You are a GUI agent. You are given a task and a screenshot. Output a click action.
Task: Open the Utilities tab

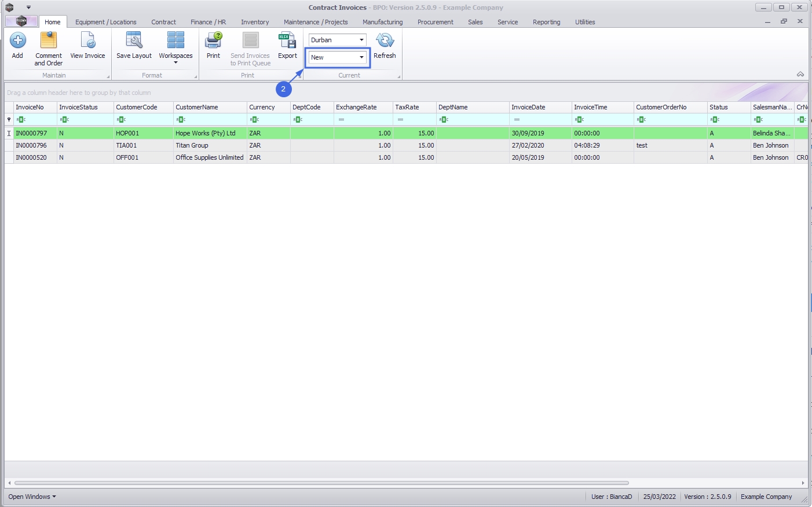585,22
